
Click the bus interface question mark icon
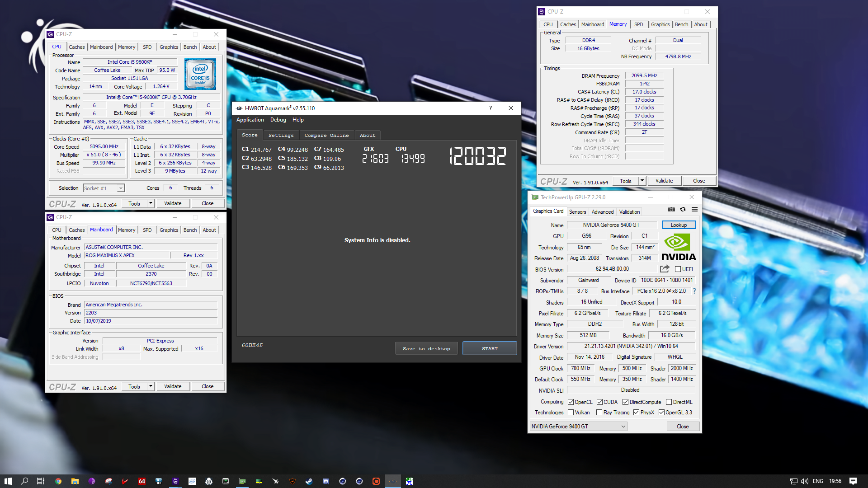[x=694, y=291]
